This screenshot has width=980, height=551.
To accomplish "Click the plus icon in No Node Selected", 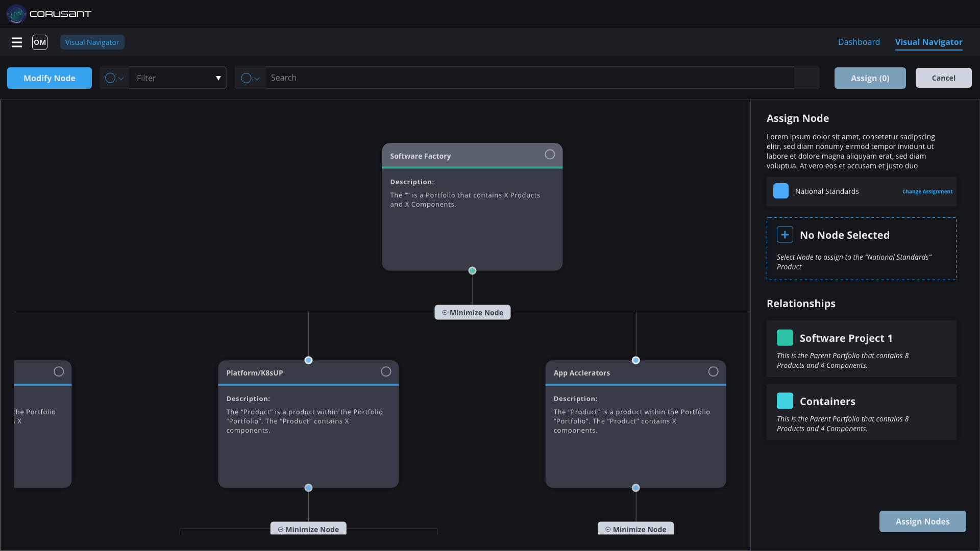I will tap(785, 235).
